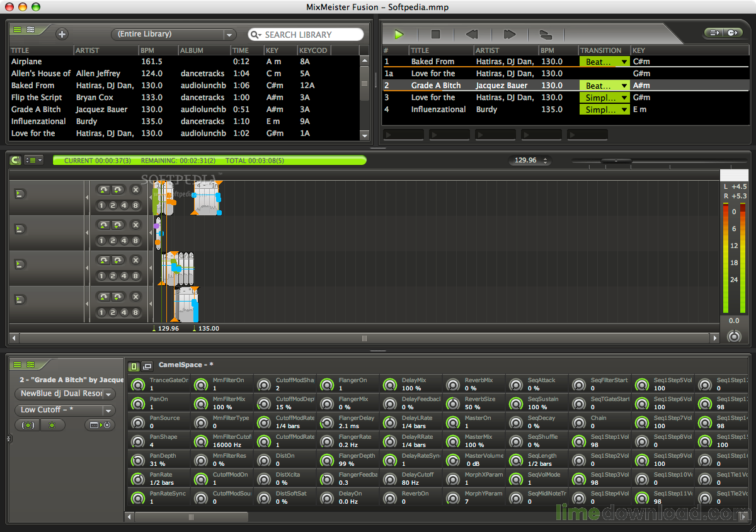The width and height of the screenshot is (756, 532).
Task: Toggle the first timeline track's enable button
Action: coord(20,193)
